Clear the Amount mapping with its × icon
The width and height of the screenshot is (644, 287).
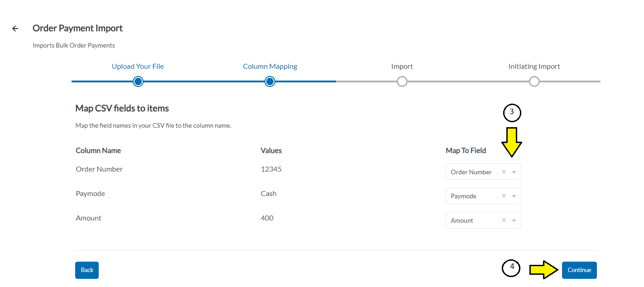504,220
